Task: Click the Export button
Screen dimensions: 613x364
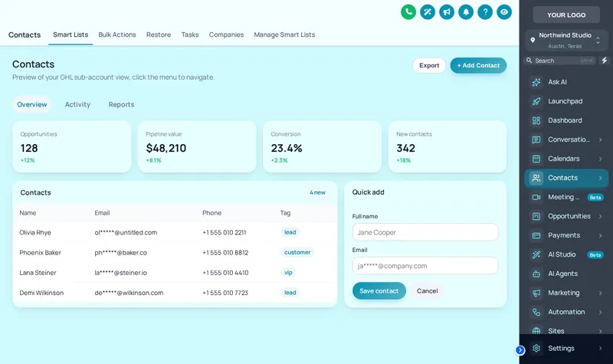Action: click(429, 65)
